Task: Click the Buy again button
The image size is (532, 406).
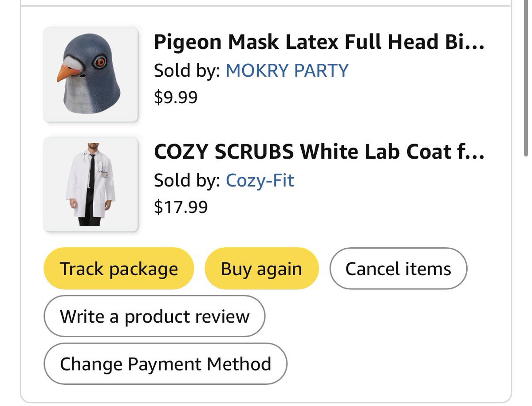Action: click(262, 269)
